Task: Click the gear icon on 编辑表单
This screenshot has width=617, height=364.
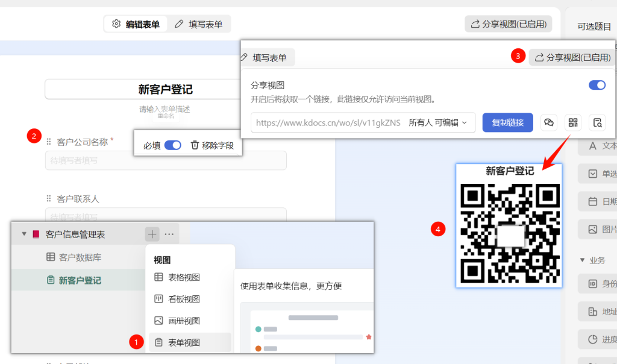Action: [x=116, y=24]
